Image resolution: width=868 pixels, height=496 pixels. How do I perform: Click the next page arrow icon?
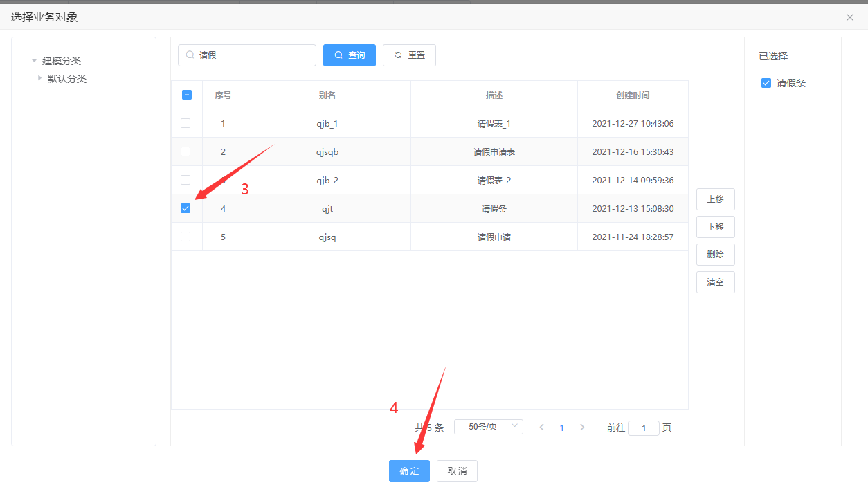click(582, 428)
